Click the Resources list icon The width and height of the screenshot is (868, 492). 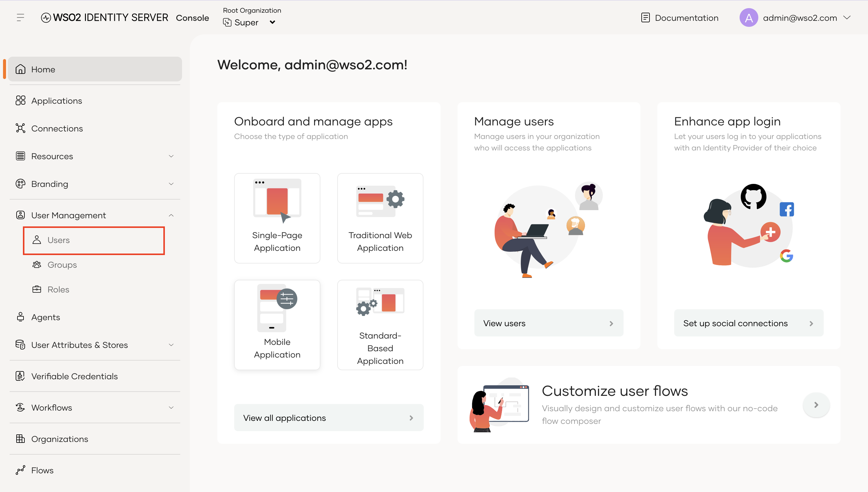click(x=20, y=156)
